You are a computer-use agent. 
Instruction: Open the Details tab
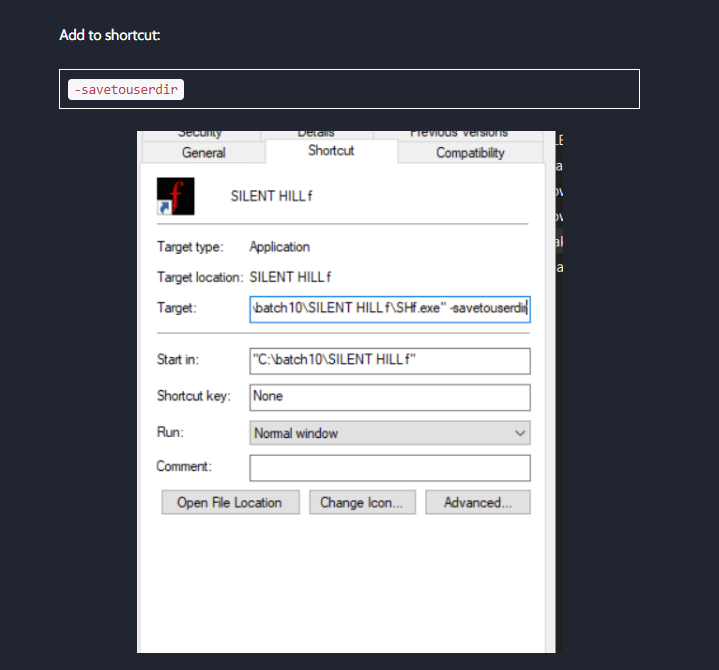pos(316,135)
